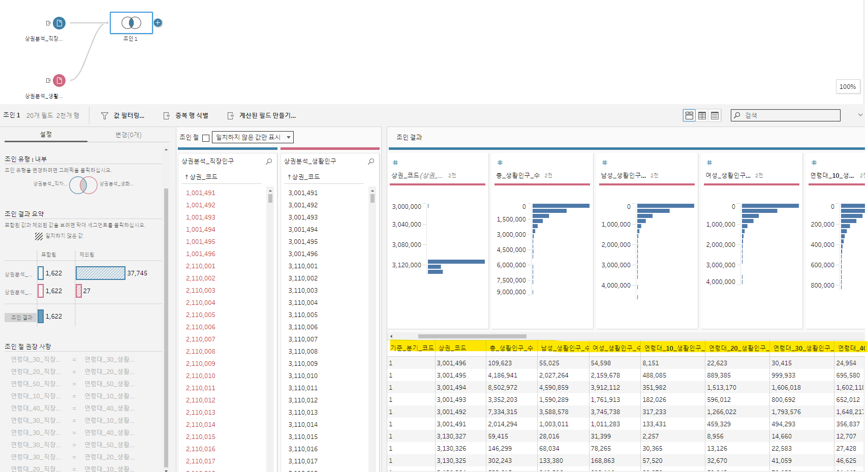The width and height of the screenshot is (868, 472).
Task: Select value 1,001,491 in the 직장인구 list
Action: point(201,193)
